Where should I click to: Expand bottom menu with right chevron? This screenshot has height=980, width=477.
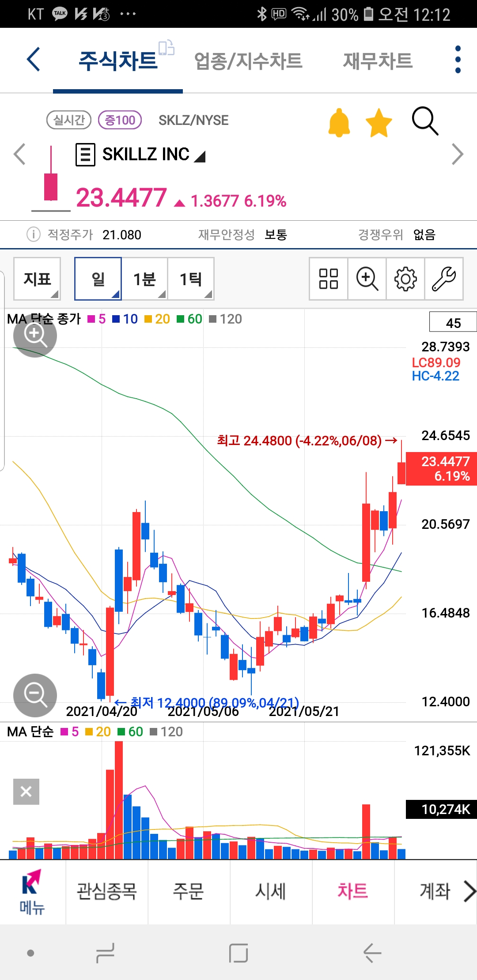pos(470,891)
